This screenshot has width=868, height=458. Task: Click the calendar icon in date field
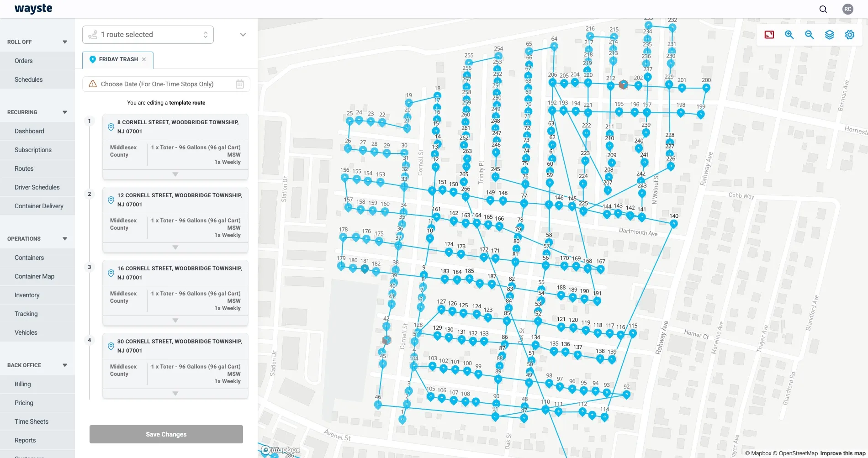point(240,84)
